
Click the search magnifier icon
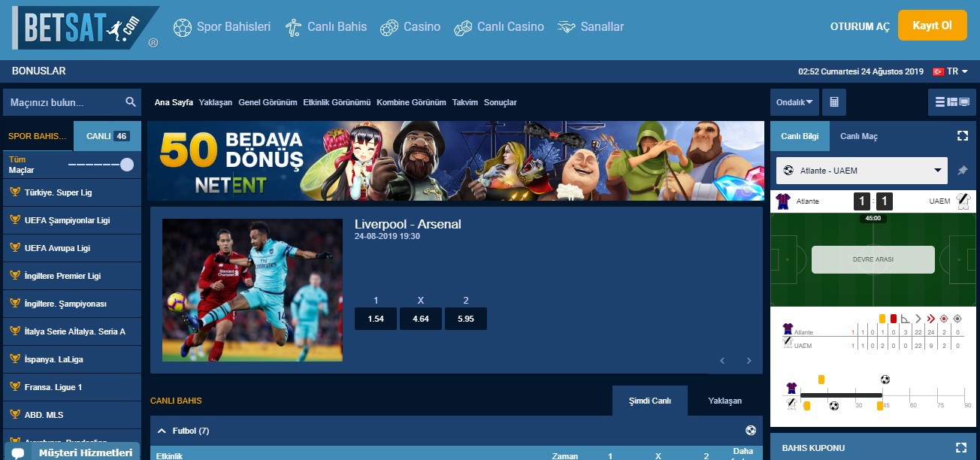(131, 102)
